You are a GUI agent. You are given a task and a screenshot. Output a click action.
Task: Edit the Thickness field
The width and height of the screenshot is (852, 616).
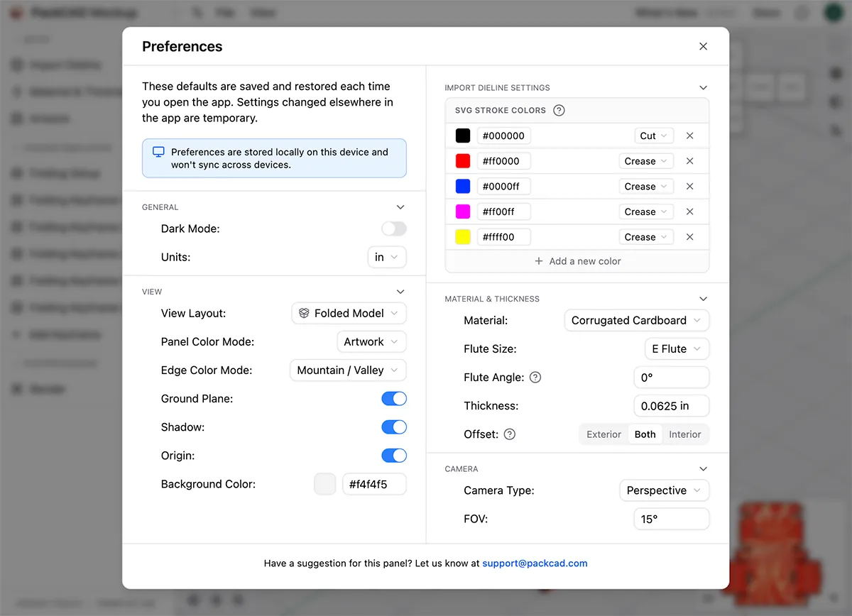pos(672,406)
